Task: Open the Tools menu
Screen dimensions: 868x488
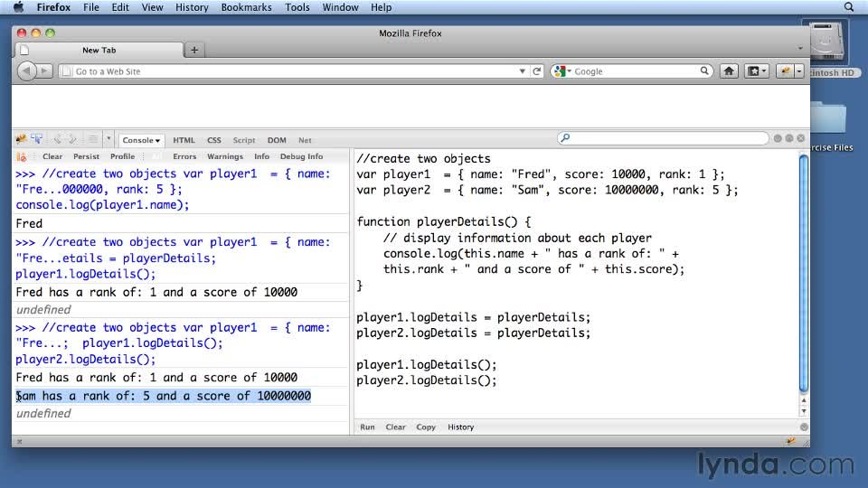Action: tap(297, 7)
